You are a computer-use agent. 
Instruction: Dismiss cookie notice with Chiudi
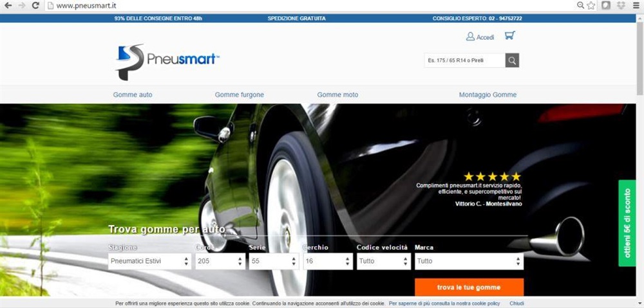coord(516,303)
